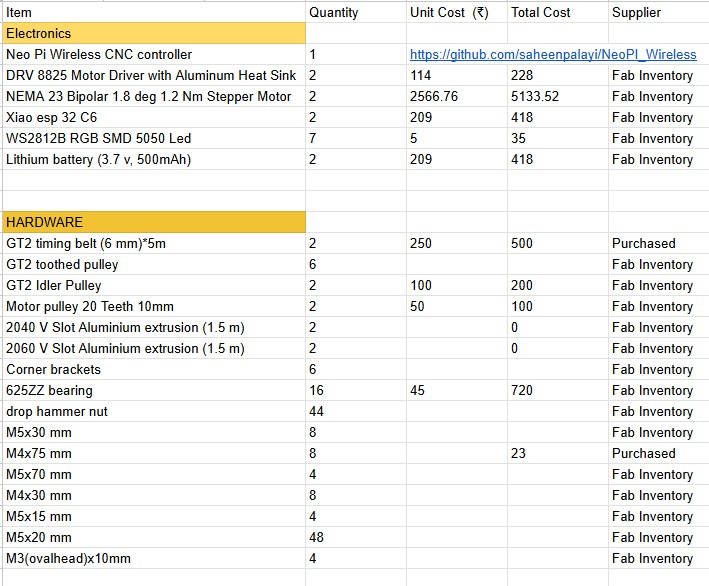Select the yellow Electronics header cell
This screenshot has height=586, width=709.
(x=154, y=33)
